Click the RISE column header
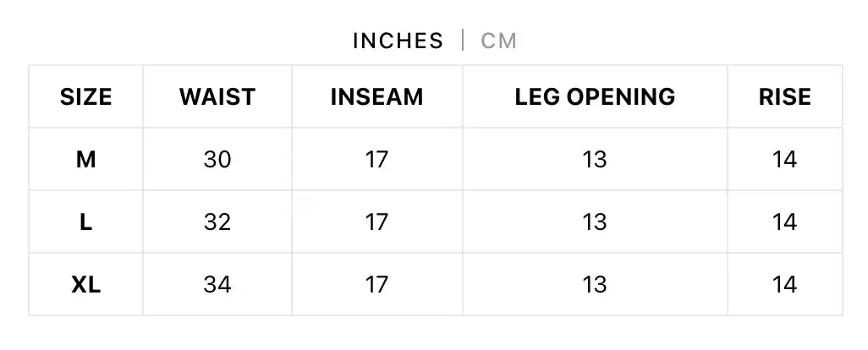 point(785,96)
